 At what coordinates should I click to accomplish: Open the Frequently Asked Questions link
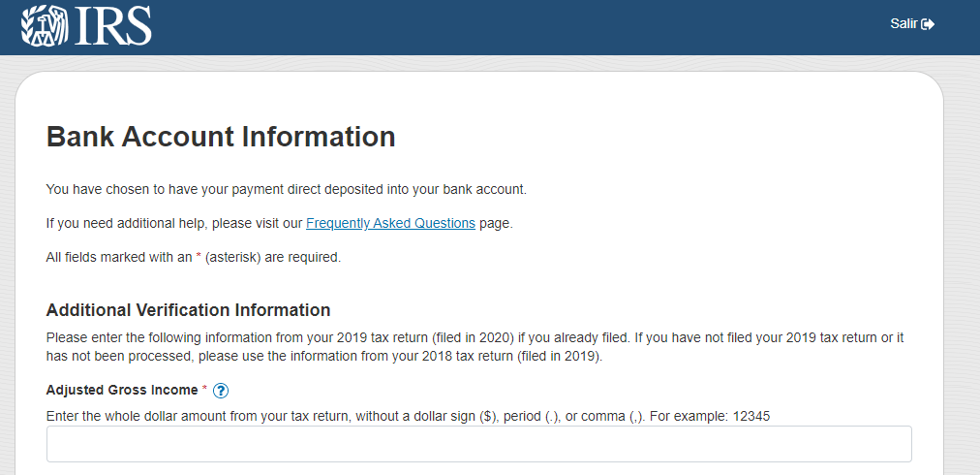390,223
